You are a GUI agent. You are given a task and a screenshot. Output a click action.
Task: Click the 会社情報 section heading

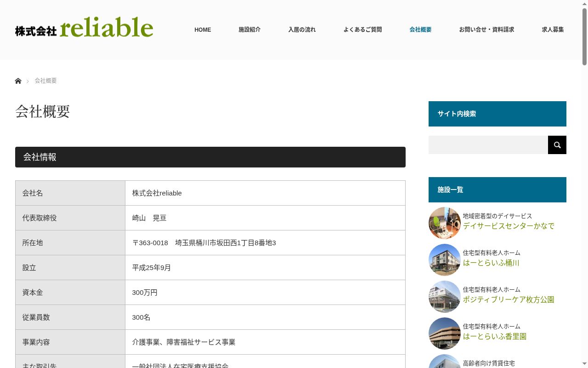pyautogui.click(x=210, y=157)
